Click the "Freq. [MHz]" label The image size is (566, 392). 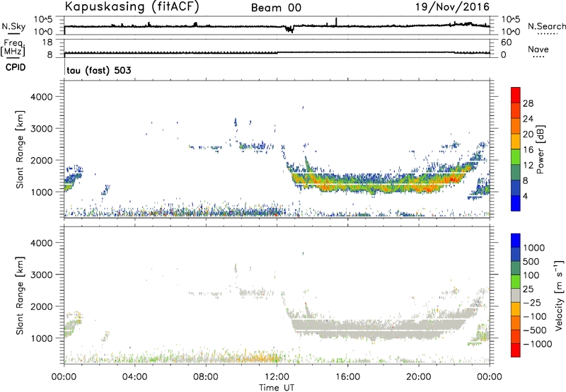[13, 47]
